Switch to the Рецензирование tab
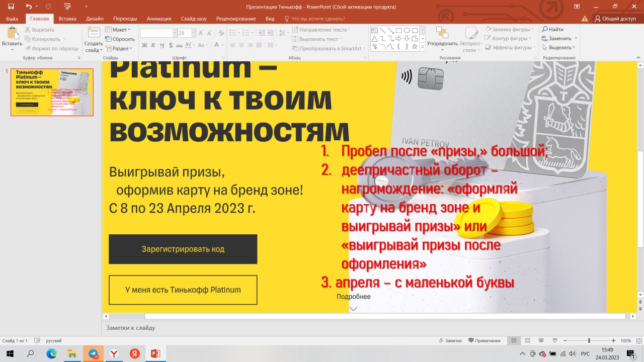The height and width of the screenshot is (362, 644). tap(236, 19)
